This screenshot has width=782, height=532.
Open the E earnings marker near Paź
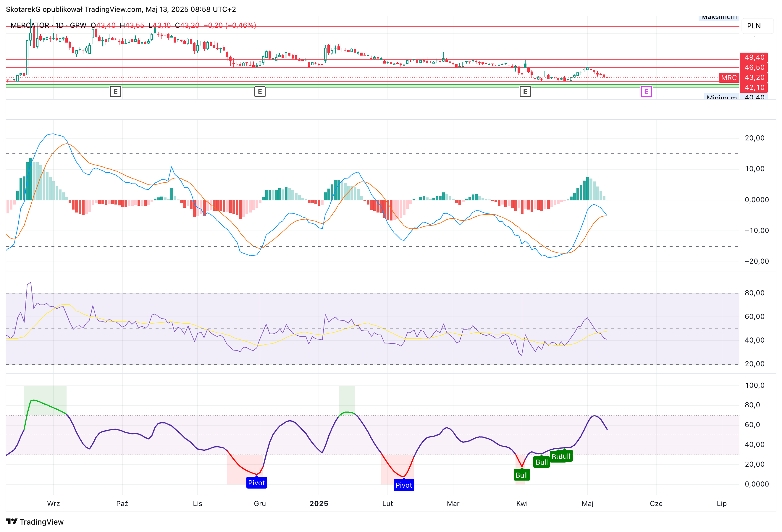(115, 91)
